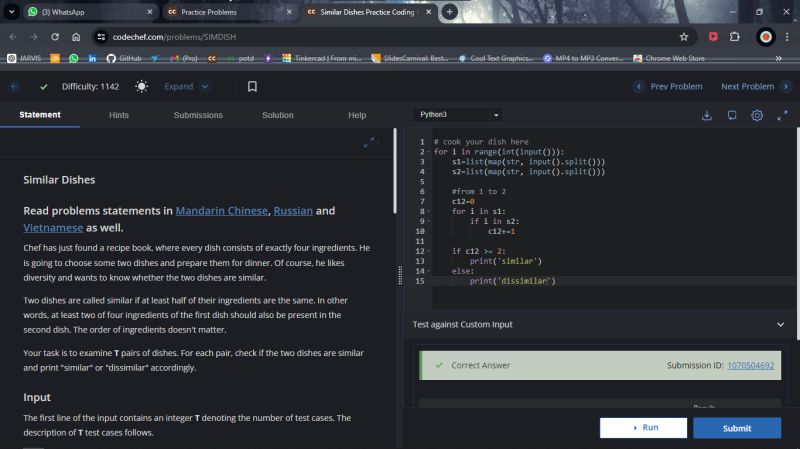
Task: Open the Vietnamese statement link
Action: (53, 228)
